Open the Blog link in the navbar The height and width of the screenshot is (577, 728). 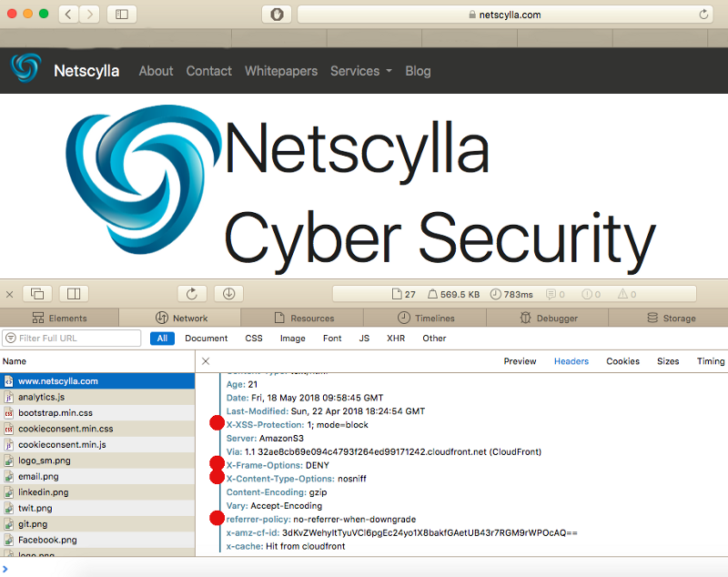click(x=418, y=71)
